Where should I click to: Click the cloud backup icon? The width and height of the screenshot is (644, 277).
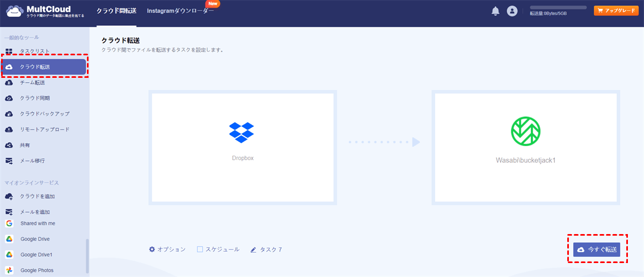coord(9,114)
